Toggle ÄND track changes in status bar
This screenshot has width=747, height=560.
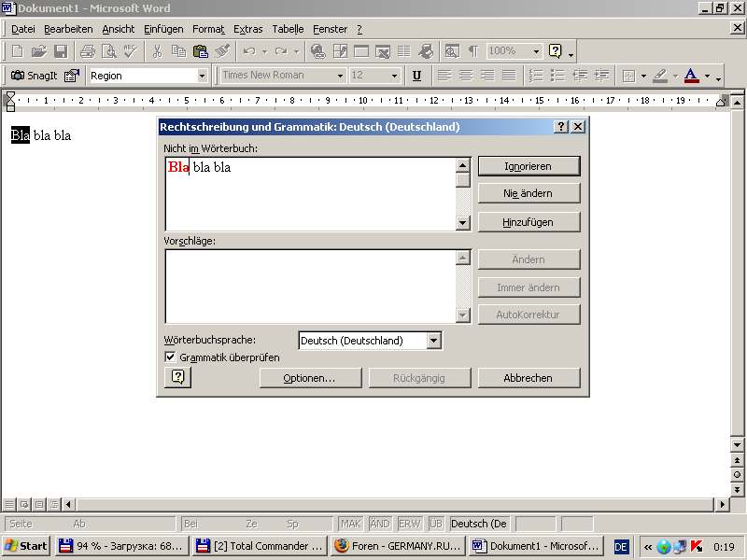[380, 524]
